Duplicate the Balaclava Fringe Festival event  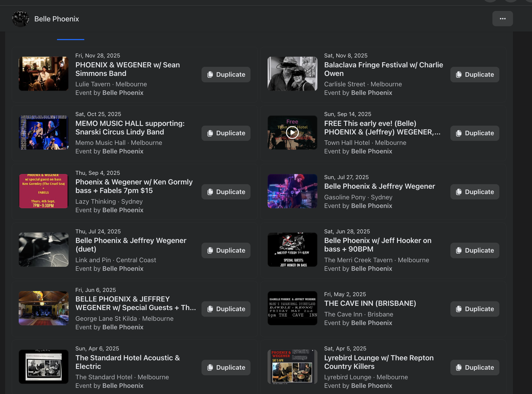[x=474, y=75]
